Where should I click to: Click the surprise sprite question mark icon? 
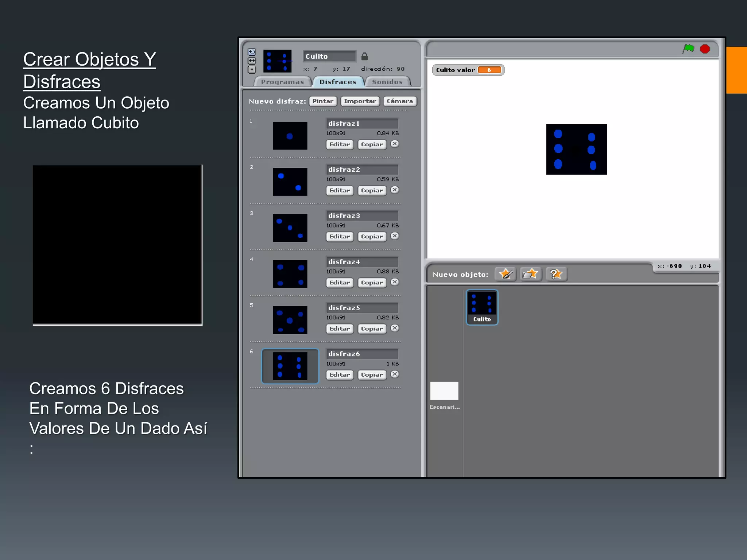click(556, 274)
